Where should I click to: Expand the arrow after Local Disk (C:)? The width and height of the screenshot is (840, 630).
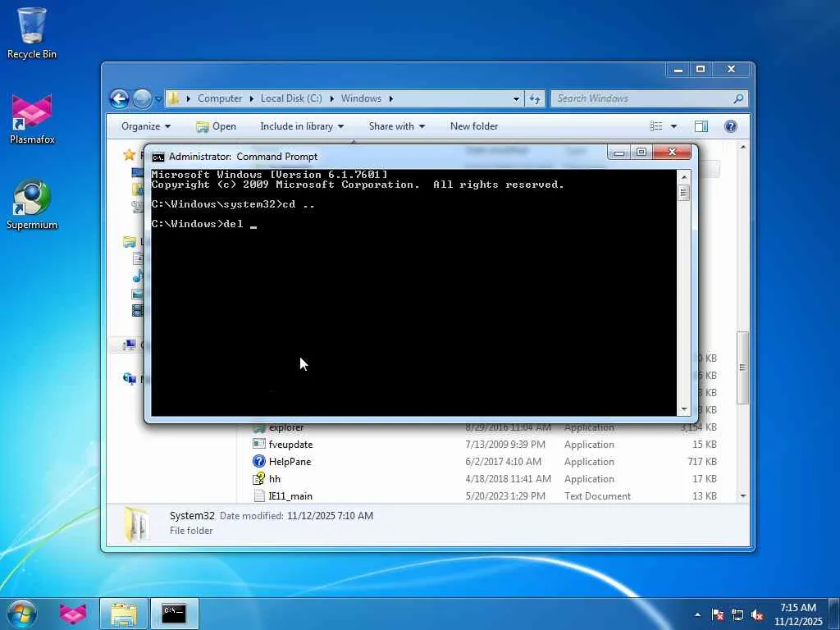332,98
